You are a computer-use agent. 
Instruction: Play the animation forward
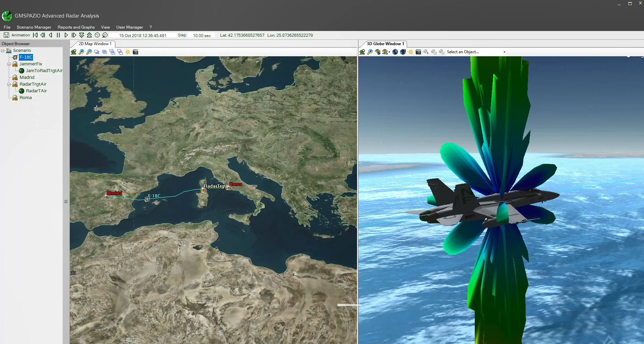point(66,35)
